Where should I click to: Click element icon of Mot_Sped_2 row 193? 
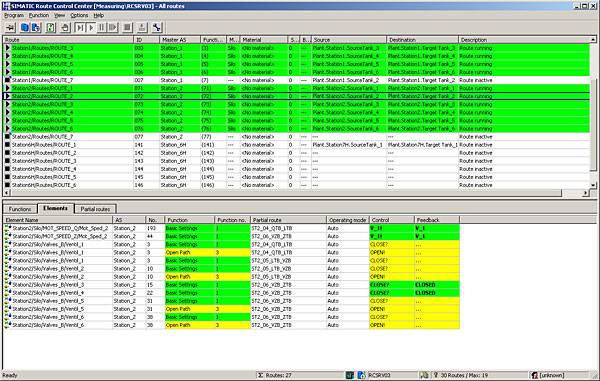pyautogui.click(x=8, y=228)
